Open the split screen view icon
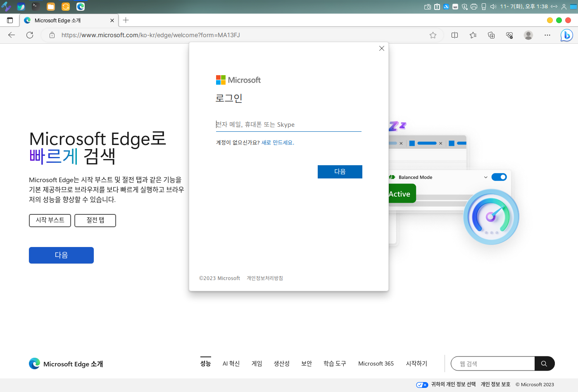Screen dimensions: 578x392 (x=454, y=35)
